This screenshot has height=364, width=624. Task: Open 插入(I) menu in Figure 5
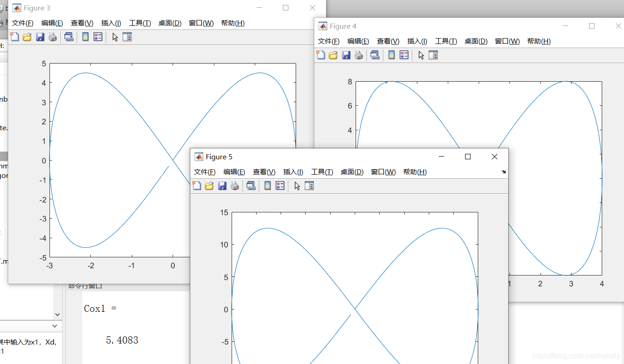[x=293, y=172]
